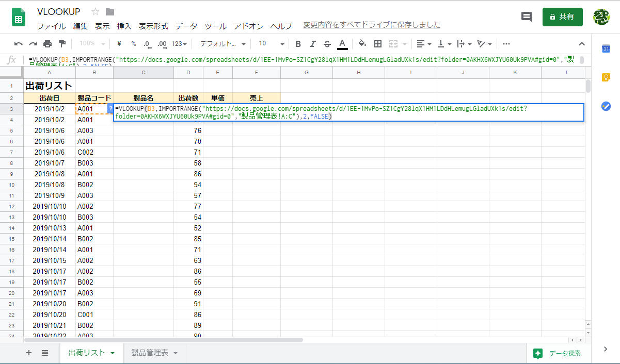Select the paint format roller icon
The width and height of the screenshot is (620, 364).
click(x=62, y=44)
